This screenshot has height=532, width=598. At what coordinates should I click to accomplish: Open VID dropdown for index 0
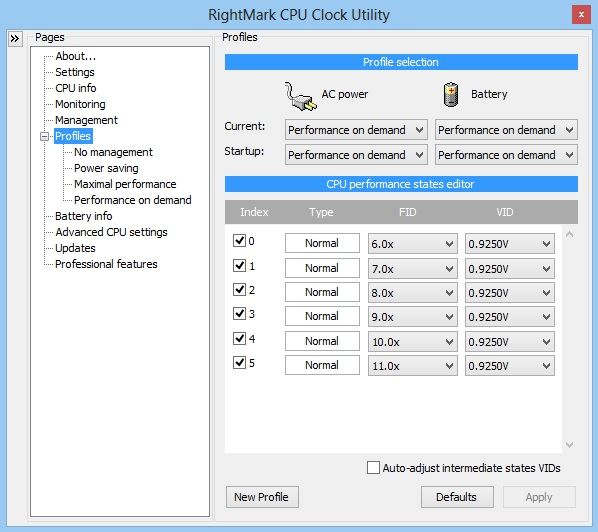(510, 244)
